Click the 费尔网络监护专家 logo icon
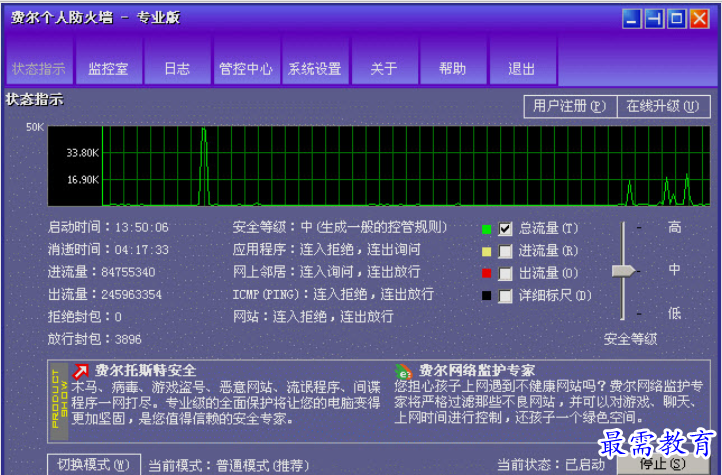722x475 pixels. click(x=404, y=371)
